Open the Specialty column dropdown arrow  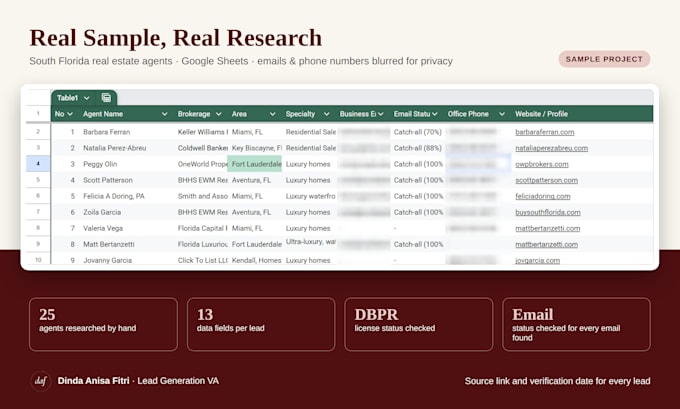click(x=327, y=114)
